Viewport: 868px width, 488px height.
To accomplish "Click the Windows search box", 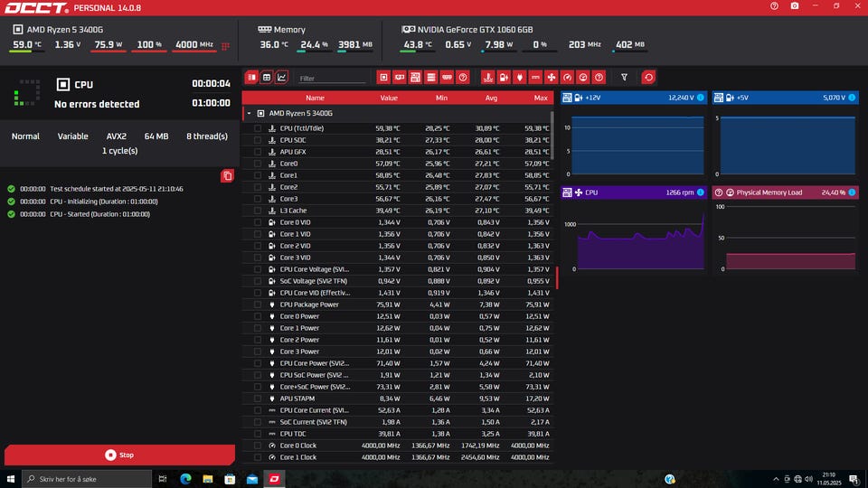I will pyautogui.click(x=87, y=479).
